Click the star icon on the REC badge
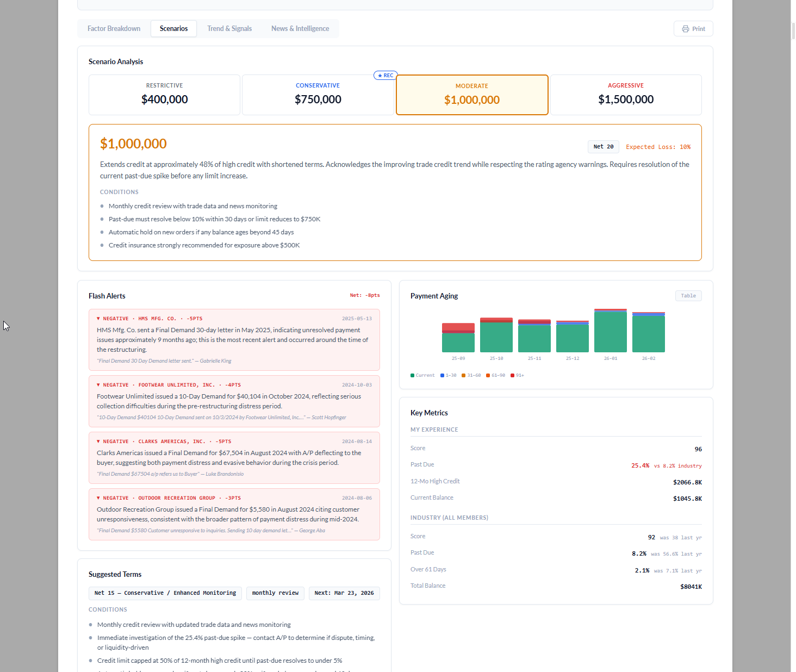The width and height of the screenshot is (796, 672). pos(380,75)
